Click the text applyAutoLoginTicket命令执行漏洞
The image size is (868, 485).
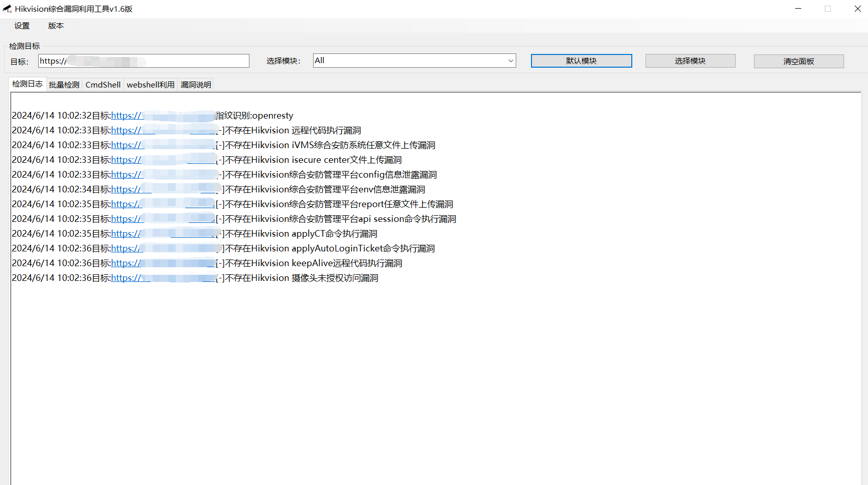pyautogui.click(x=363, y=249)
